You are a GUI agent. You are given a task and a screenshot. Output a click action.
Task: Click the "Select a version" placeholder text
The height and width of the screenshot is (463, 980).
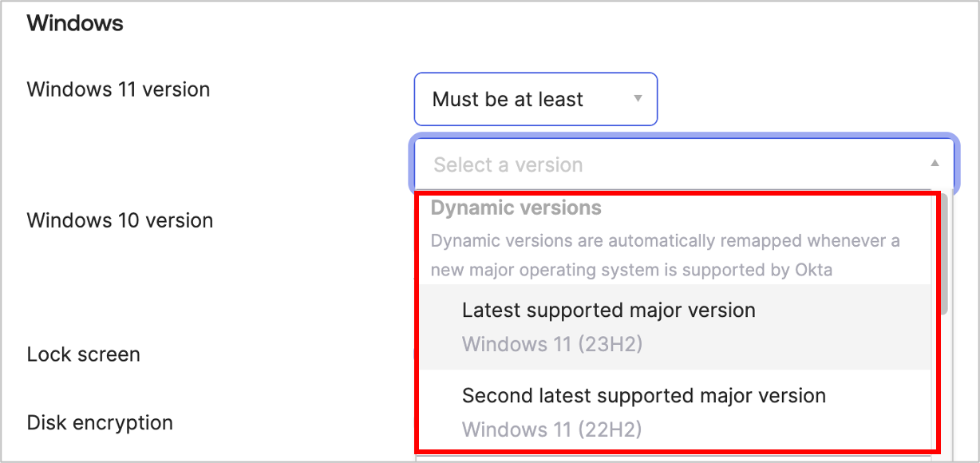(508, 165)
